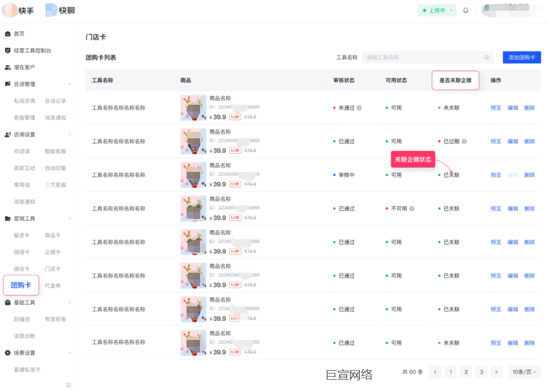Collapse the 营销工具 section chevron

[69, 218]
